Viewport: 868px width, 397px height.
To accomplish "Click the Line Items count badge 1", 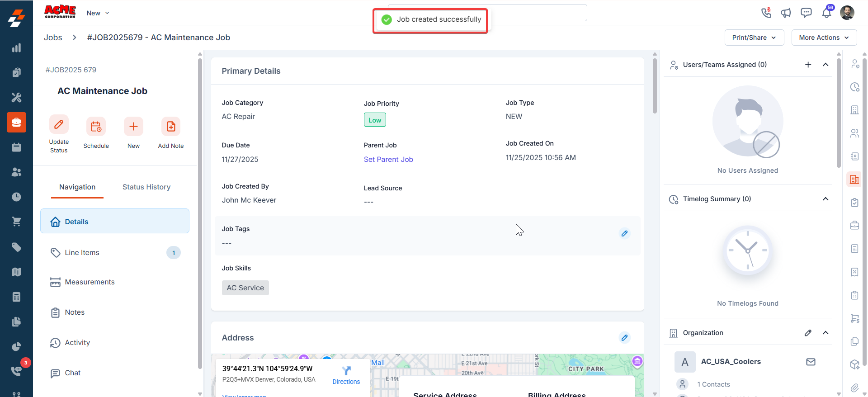I will pos(174,253).
